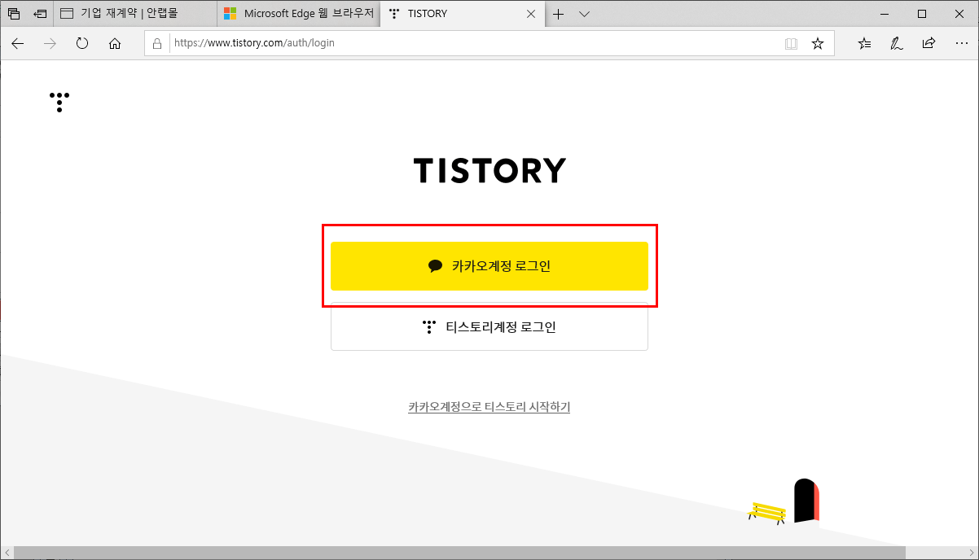The image size is (979, 560).
Task: Open new tab with plus icon
Action: 558,14
